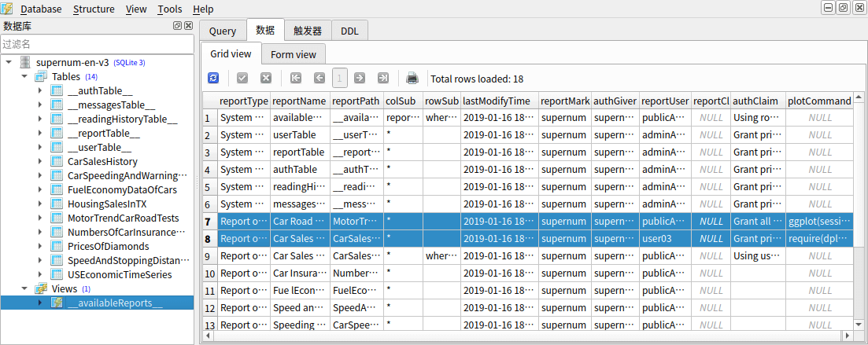Viewport: 868px width, 345px height.
Task: Expand the PricesOfDiamonds node
Action: click(x=40, y=246)
